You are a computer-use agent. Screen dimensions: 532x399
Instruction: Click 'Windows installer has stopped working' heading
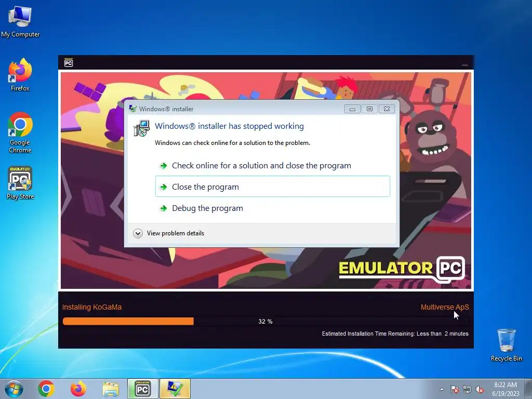229,126
